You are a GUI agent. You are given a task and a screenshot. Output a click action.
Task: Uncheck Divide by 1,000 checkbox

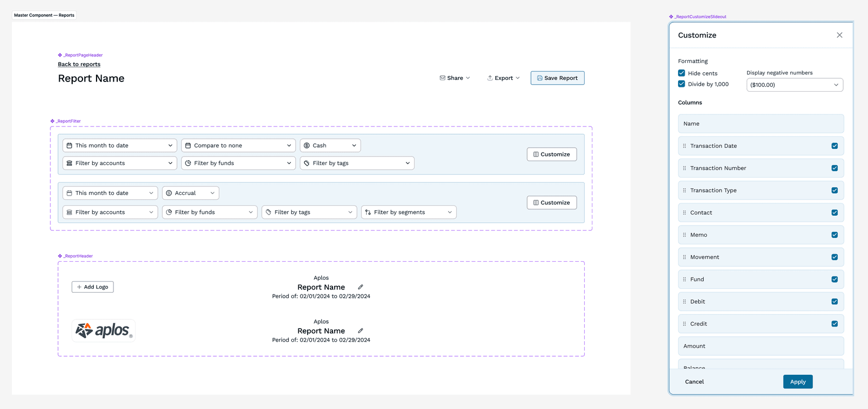681,84
